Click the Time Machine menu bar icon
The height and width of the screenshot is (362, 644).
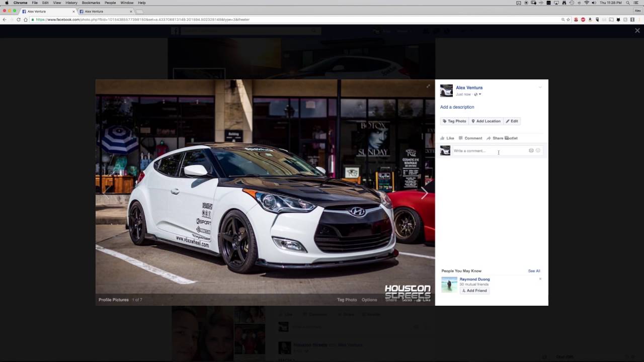(x=572, y=3)
